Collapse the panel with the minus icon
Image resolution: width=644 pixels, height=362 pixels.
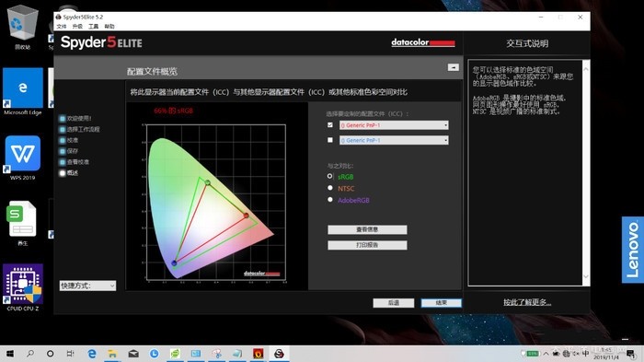coord(454,67)
